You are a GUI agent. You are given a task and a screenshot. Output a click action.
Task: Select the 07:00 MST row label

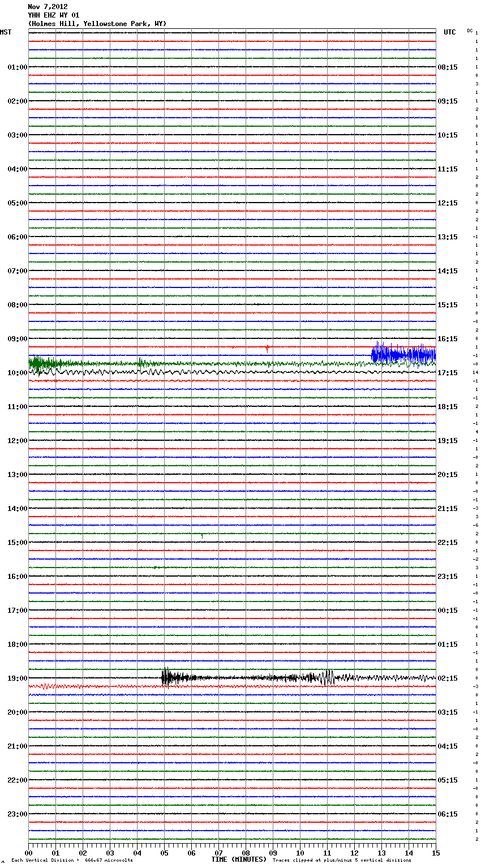click(18, 271)
